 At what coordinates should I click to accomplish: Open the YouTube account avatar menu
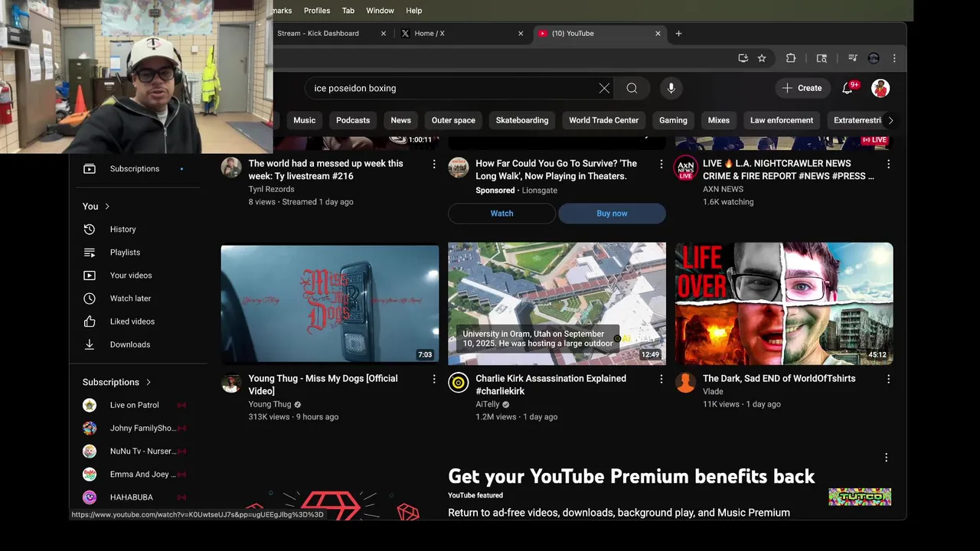coord(880,88)
